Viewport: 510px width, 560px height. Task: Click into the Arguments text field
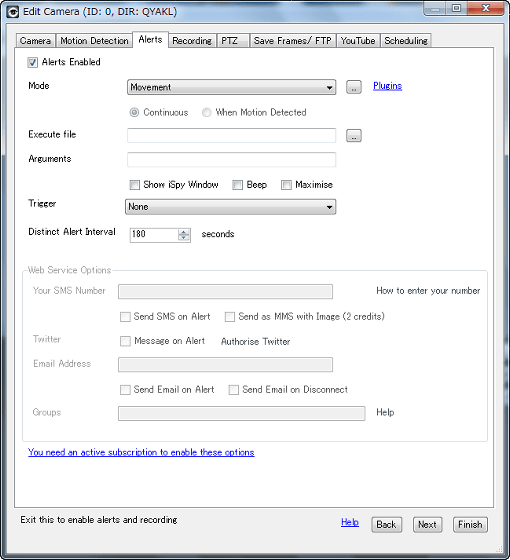(231, 160)
